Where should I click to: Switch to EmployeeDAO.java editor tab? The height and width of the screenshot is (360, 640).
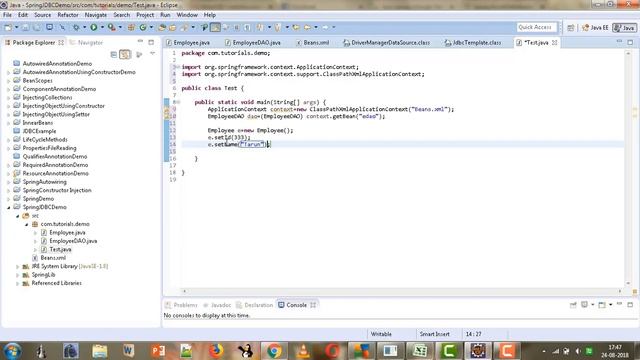pyautogui.click(x=253, y=42)
